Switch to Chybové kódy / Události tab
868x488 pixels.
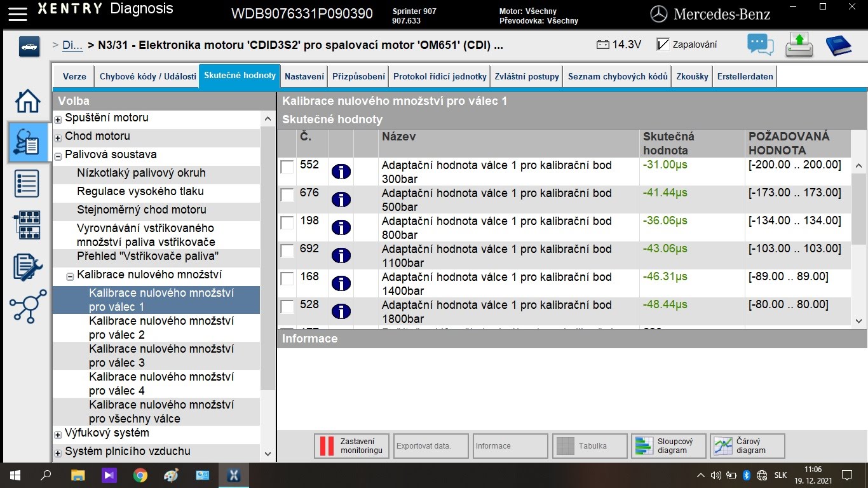(147, 76)
